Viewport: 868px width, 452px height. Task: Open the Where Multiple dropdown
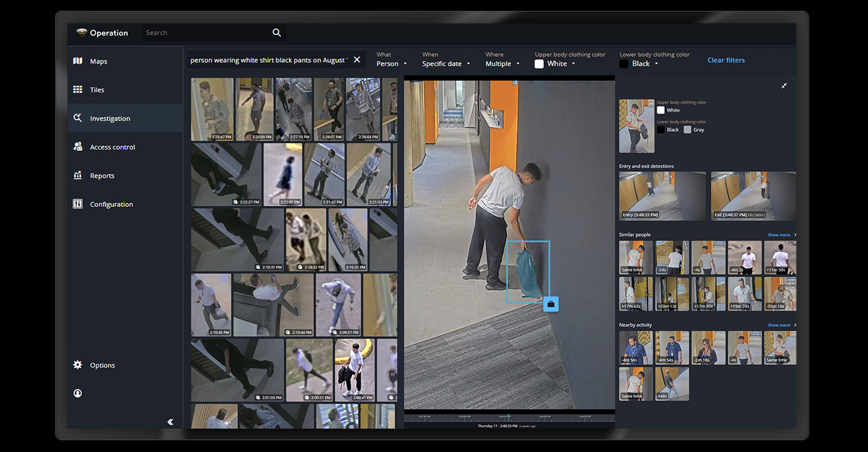(x=502, y=64)
